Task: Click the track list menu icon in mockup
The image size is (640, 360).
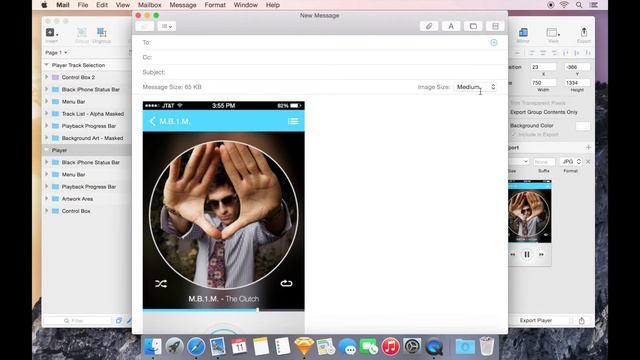Action: [x=293, y=121]
